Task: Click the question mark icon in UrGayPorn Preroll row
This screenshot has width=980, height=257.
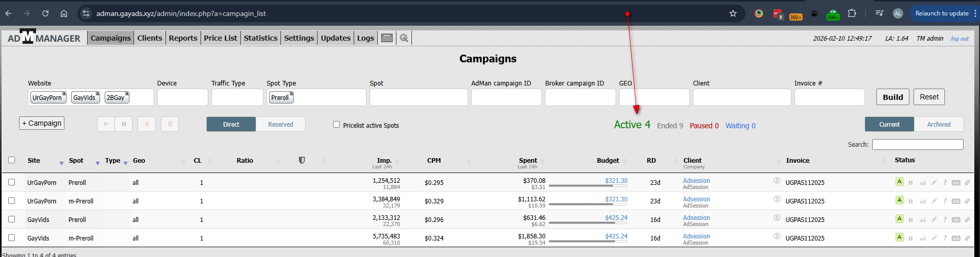Action: tap(945, 183)
